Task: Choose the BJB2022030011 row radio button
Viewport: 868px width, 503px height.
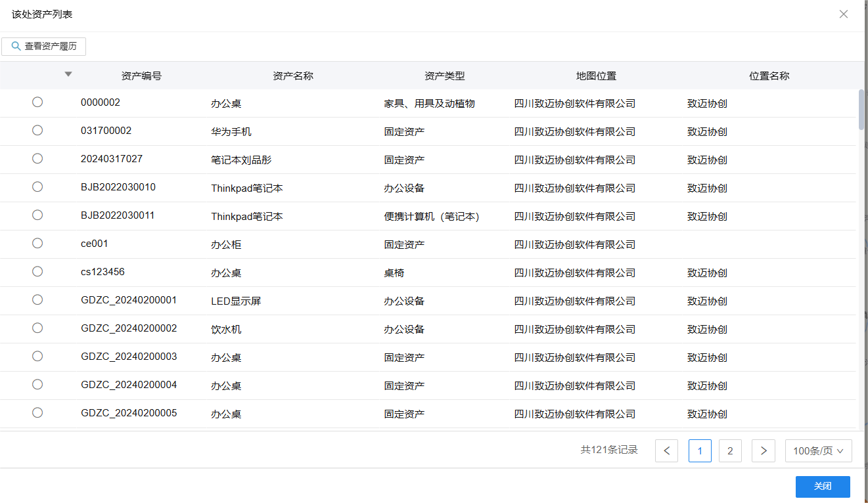Action: pyautogui.click(x=37, y=215)
